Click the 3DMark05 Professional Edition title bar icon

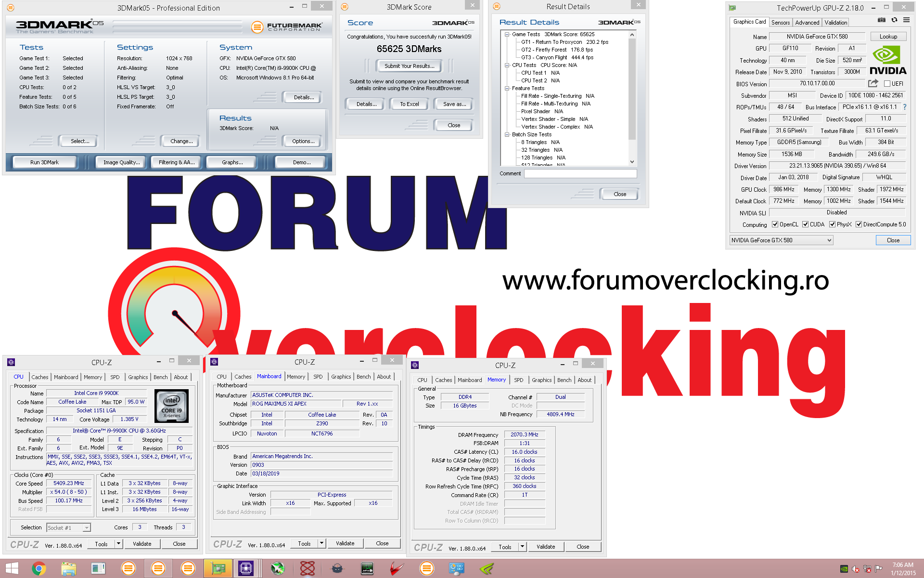pyautogui.click(x=11, y=8)
